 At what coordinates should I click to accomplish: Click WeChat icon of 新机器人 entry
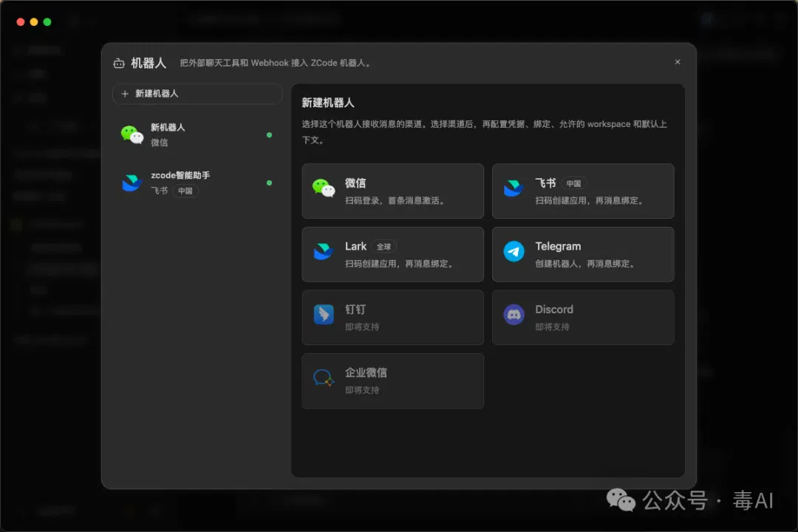click(132, 134)
